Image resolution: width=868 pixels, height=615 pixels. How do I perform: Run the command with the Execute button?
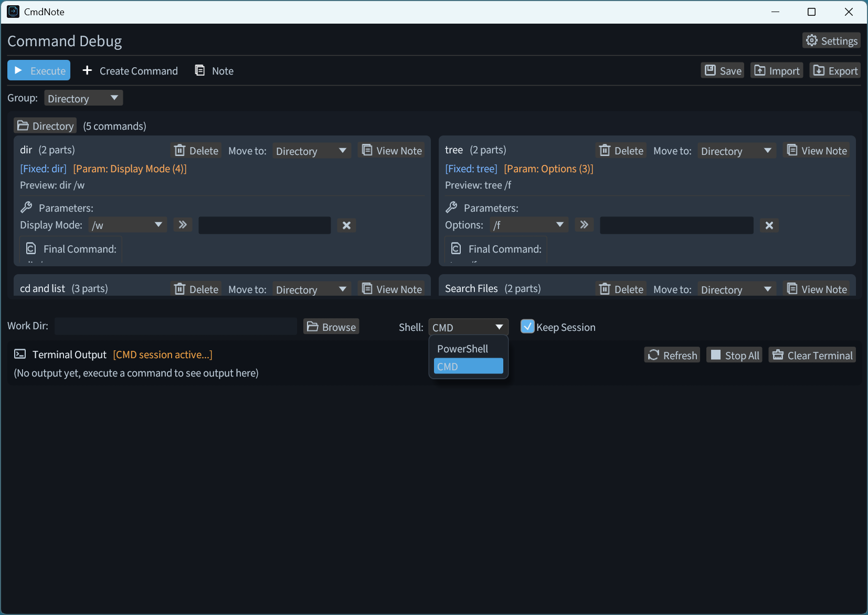pyautogui.click(x=39, y=71)
